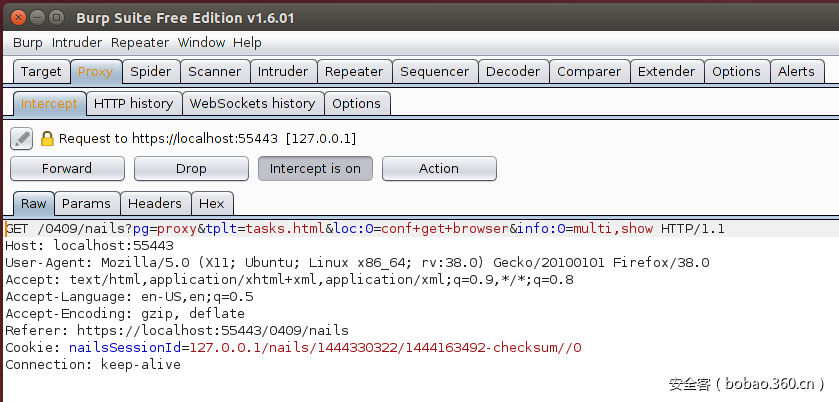Open the Burp menu
839x402 pixels.
[x=27, y=43]
